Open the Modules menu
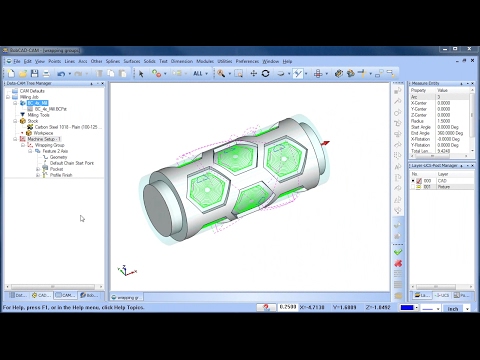Viewport: 480px width, 360px height. pos(205,61)
